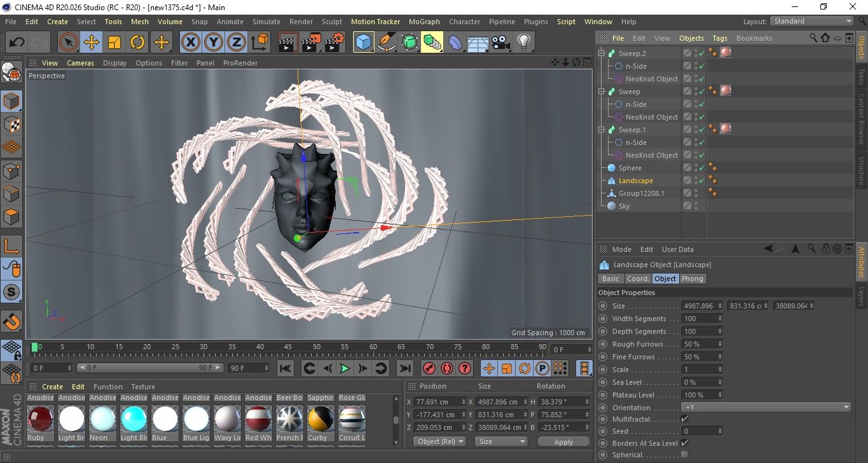Increment the Width Segments stepper
Image resolution: width=868 pixels, height=463 pixels.
[720, 317]
